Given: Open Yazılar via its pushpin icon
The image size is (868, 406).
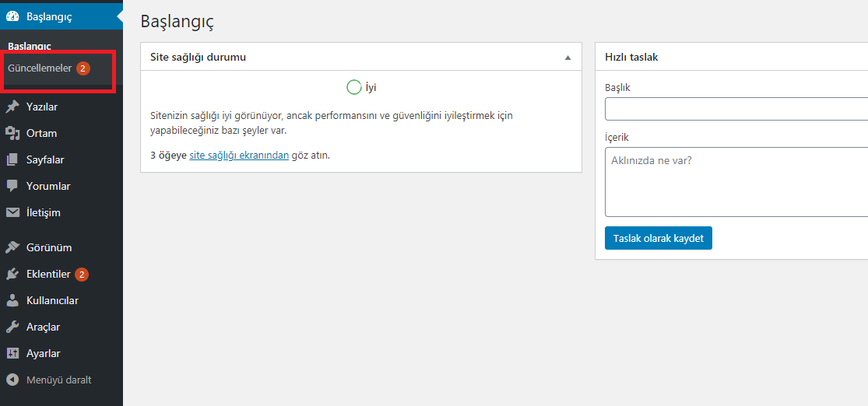Looking at the screenshot, I should click(12, 107).
